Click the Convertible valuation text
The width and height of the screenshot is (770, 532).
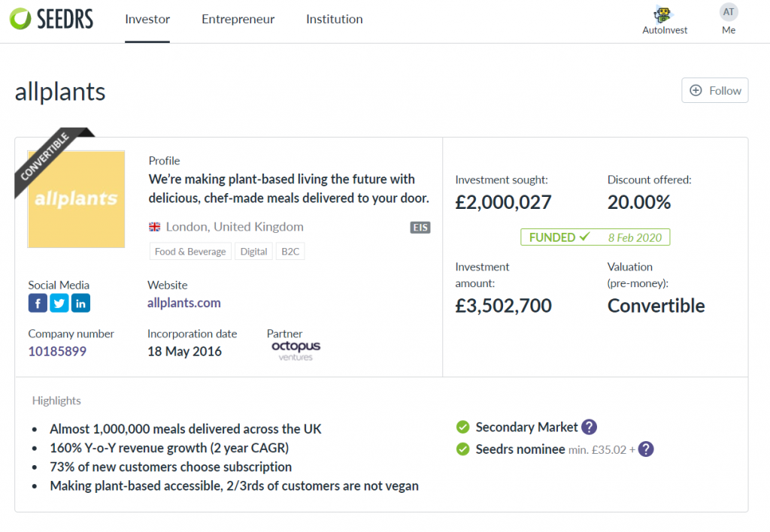tap(656, 306)
